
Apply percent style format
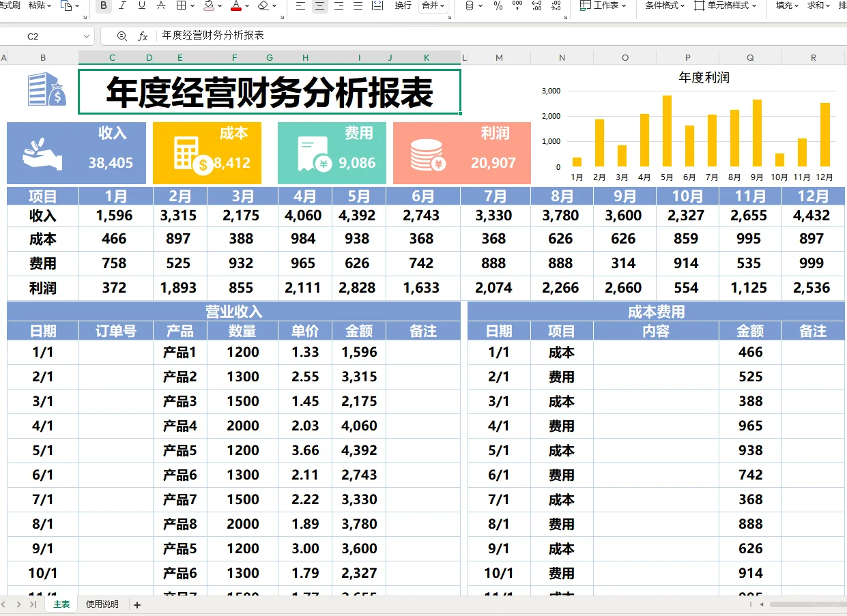pyautogui.click(x=498, y=5)
